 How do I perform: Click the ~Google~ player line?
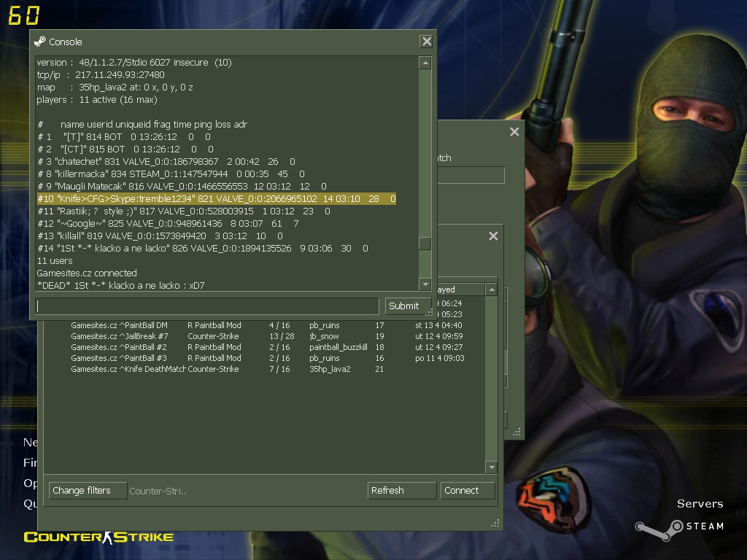(x=168, y=223)
